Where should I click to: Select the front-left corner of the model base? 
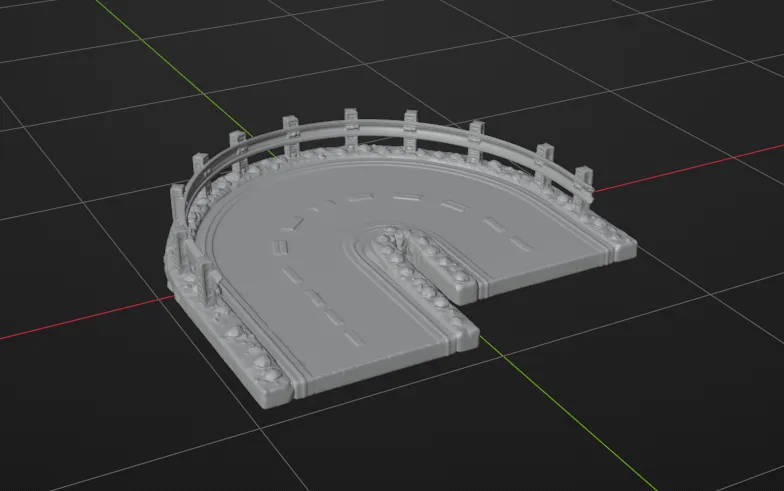tap(260, 402)
